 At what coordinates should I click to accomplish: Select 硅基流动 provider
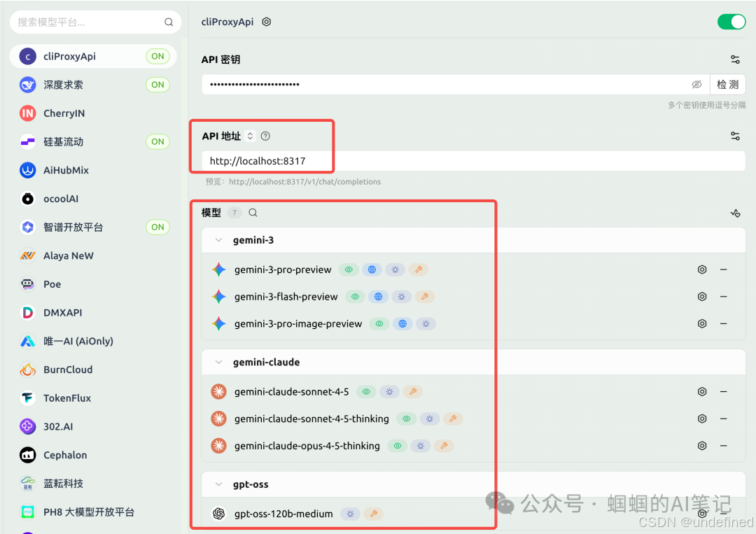pyautogui.click(x=93, y=141)
